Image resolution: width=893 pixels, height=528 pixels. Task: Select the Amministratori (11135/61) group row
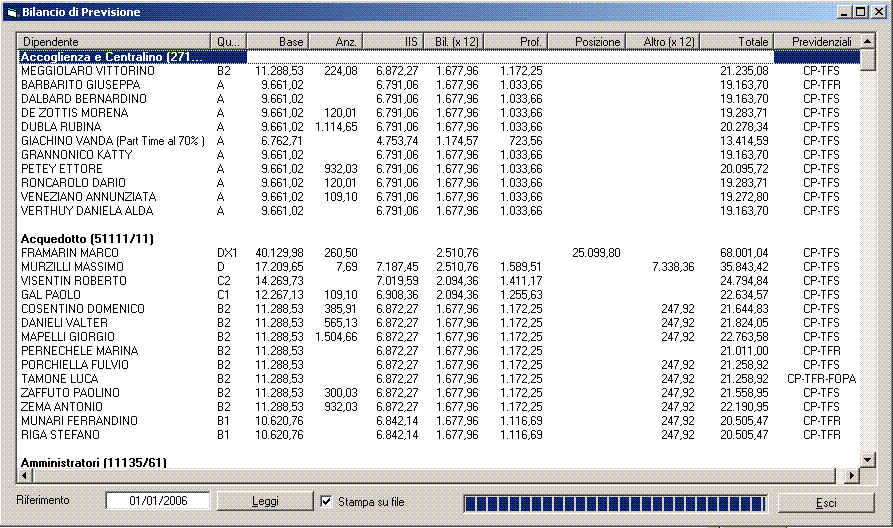[x=93, y=462]
